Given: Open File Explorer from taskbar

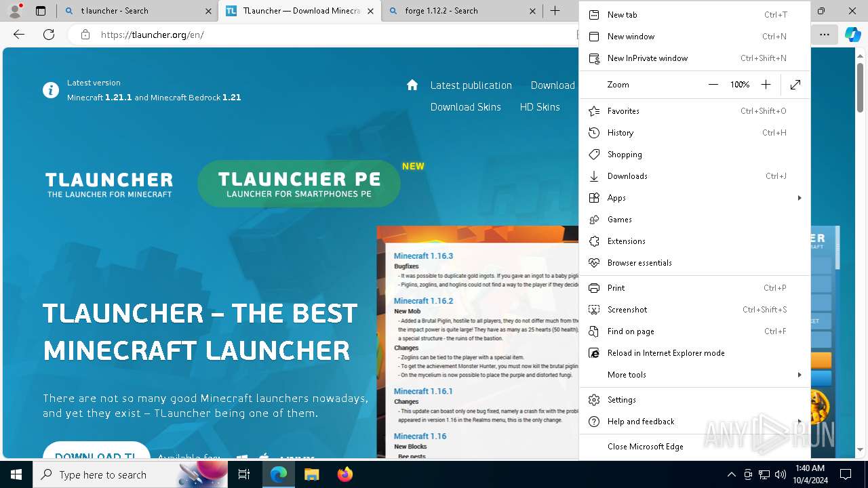Looking at the screenshot, I should coord(311,474).
